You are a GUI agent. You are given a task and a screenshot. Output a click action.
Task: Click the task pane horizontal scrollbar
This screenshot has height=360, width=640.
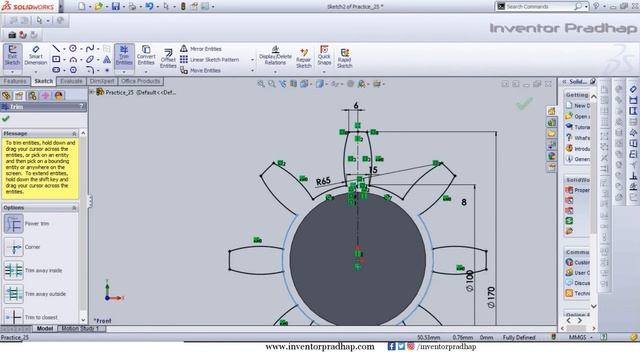(576, 328)
